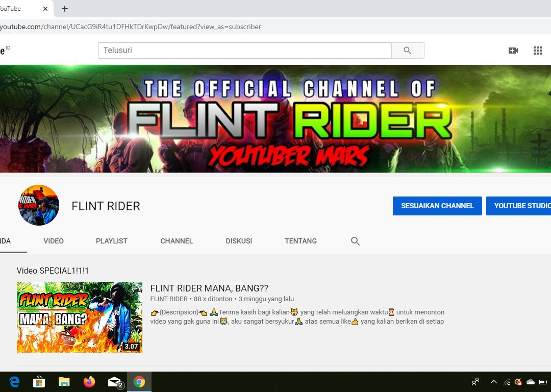551x392 pixels.
Task: Click the channel search magnifier icon
Action: (x=356, y=241)
